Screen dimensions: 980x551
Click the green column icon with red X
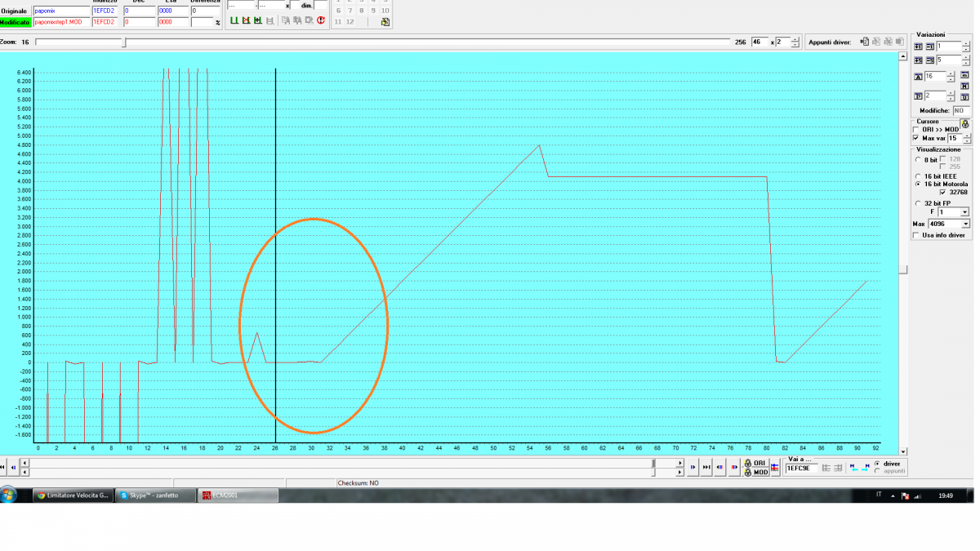tap(246, 20)
